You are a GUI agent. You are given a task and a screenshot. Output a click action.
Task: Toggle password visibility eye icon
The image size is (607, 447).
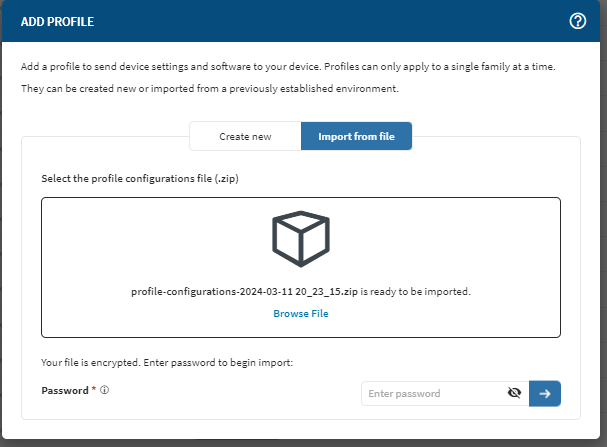pyautogui.click(x=514, y=394)
